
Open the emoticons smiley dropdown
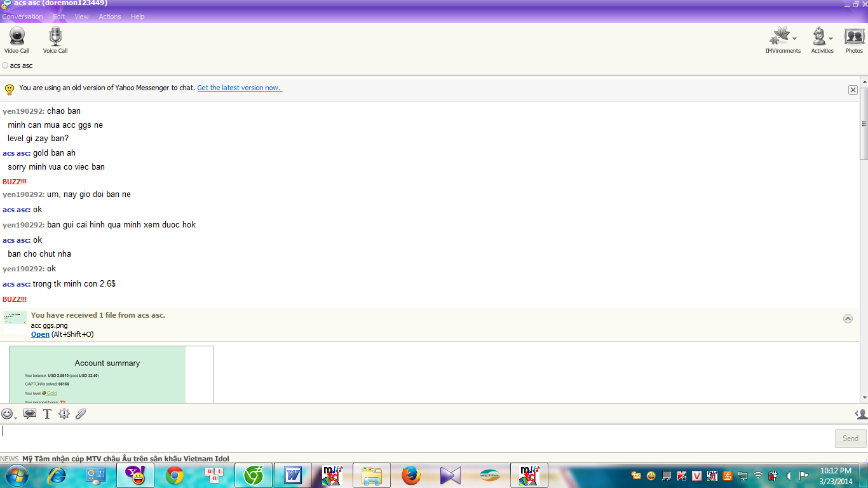[x=9, y=414]
